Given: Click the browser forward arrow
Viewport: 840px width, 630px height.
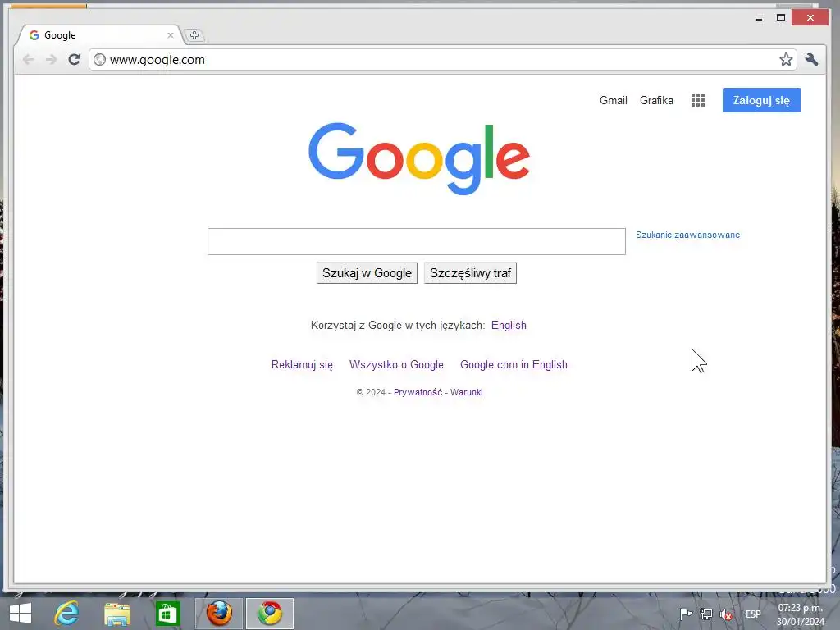Looking at the screenshot, I should [x=51, y=59].
